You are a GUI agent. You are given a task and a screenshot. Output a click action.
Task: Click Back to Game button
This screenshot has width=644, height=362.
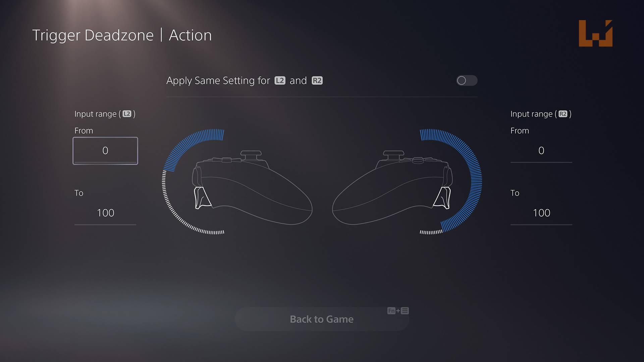coord(322,319)
